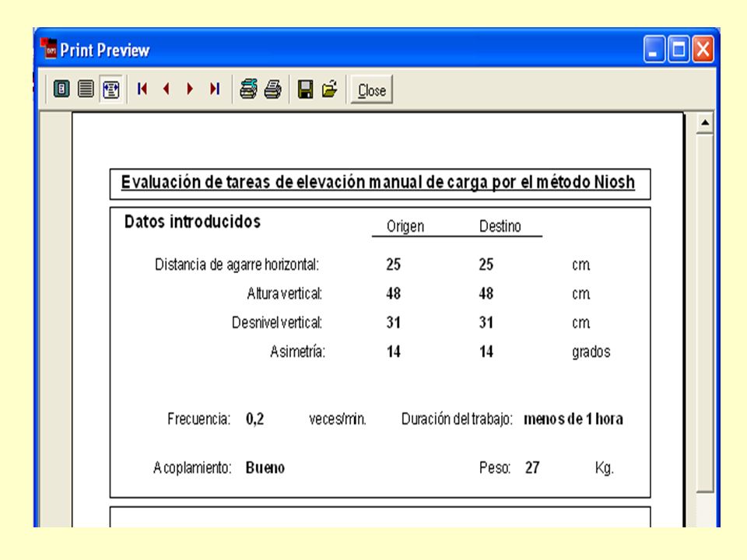The image size is (747, 560).
Task: Click the 'Origen' column header
Action: click(x=405, y=226)
